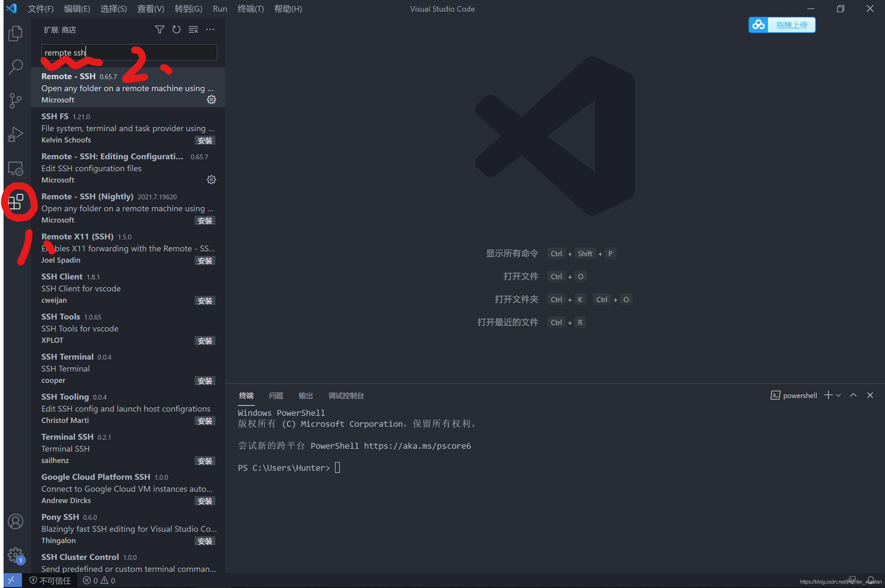Screen dimensions: 885x588
Task: Open the 查看(V) menu
Action: pyautogui.click(x=150, y=9)
